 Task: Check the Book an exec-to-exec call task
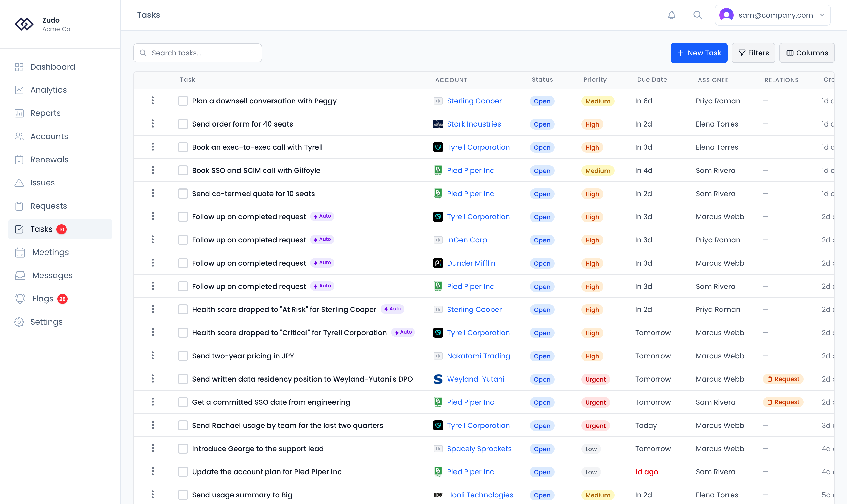183,147
